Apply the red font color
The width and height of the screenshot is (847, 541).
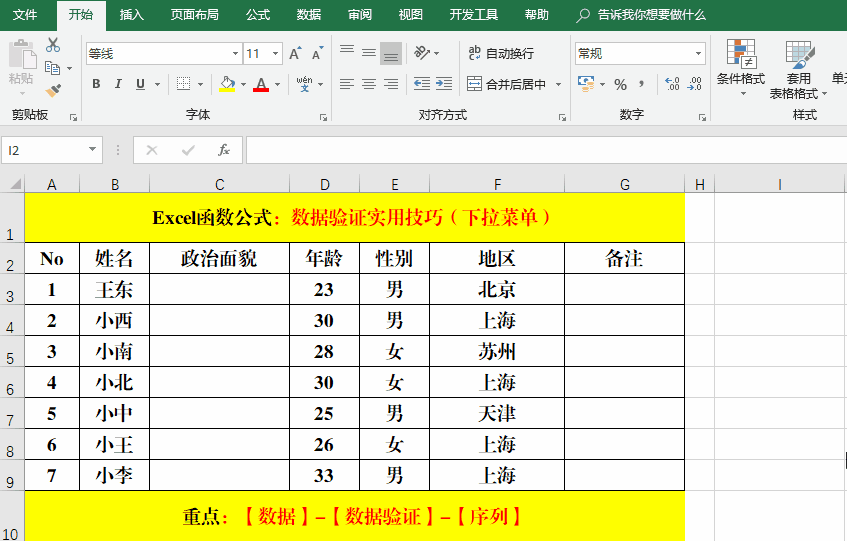[x=261, y=84]
